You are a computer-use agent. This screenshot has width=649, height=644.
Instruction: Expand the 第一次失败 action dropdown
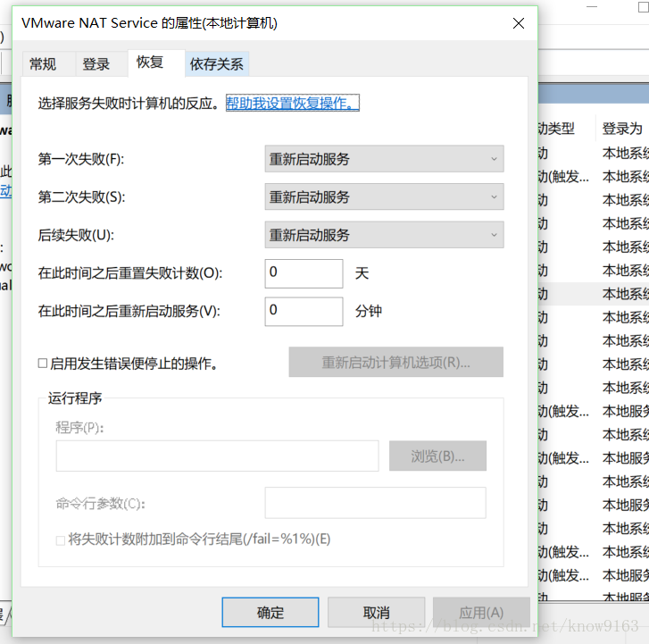pyautogui.click(x=384, y=159)
